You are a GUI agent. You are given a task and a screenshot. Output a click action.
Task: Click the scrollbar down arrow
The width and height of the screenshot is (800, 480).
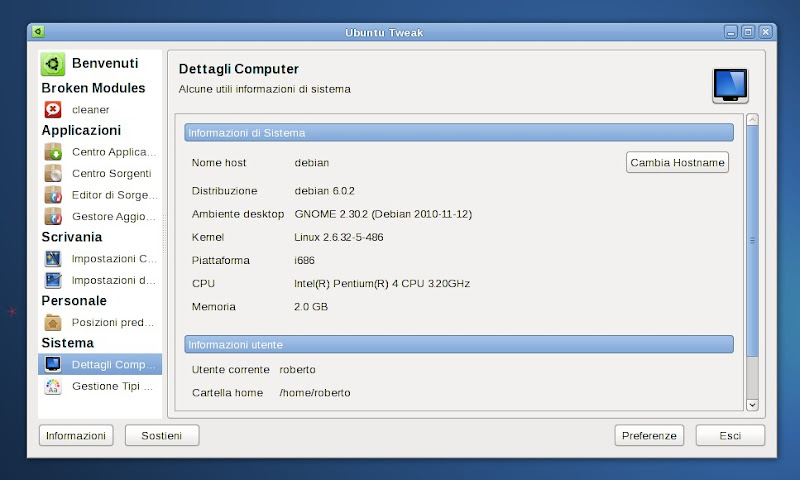coord(752,405)
